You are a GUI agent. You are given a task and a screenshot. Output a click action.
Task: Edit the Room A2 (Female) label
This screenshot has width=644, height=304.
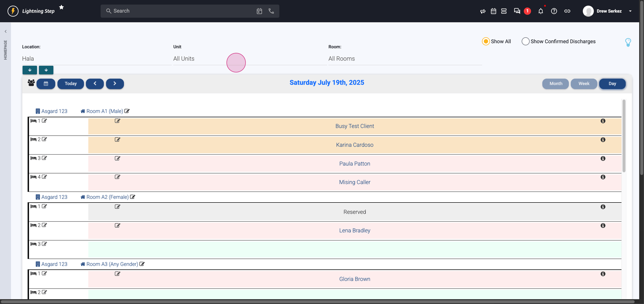pos(133,197)
